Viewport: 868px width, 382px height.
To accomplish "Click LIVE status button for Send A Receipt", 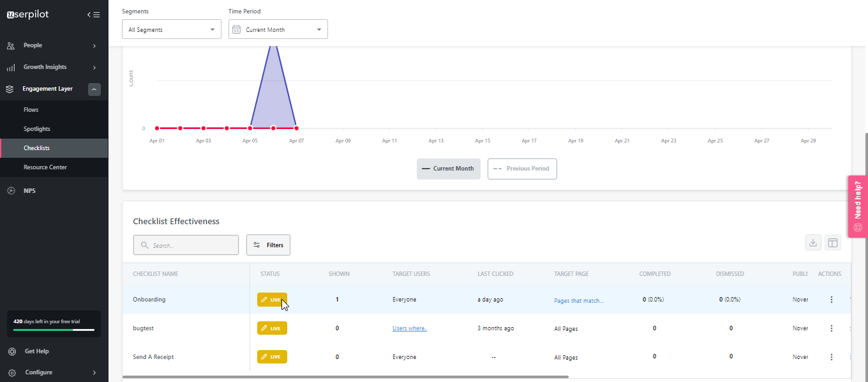I will (x=272, y=357).
